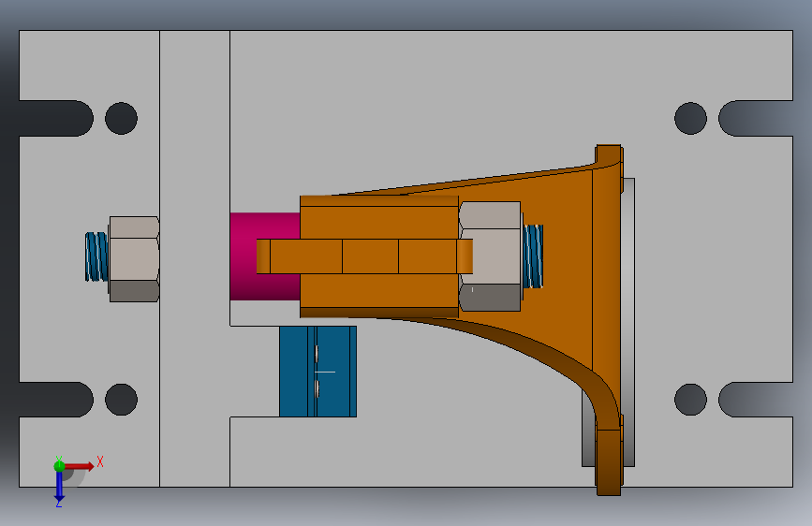Select the top-right round hole in the plate
This screenshot has height=526, width=812.
(x=690, y=118)
